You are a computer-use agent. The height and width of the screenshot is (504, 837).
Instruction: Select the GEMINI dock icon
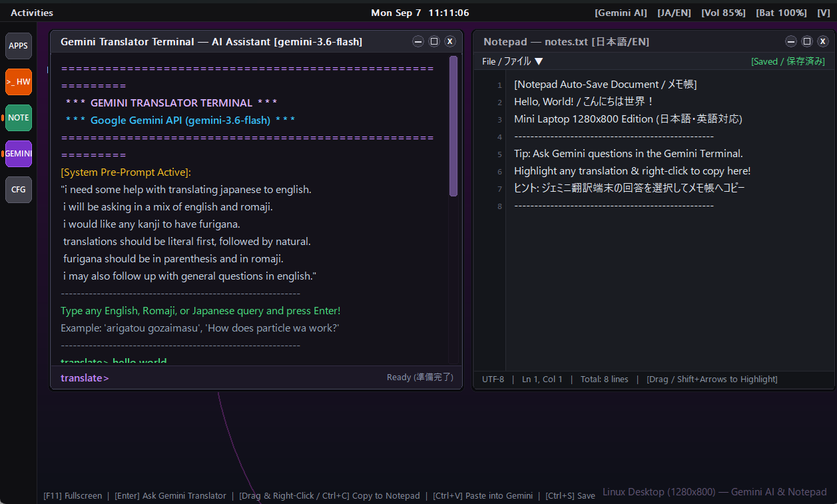click(19, 154)
